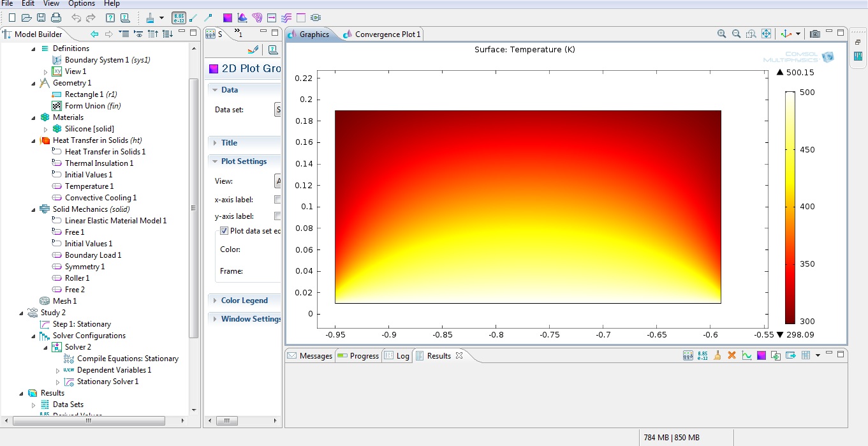This screenshot has height=446, width=868.
Task: Enable the y-axis label checkbox
Action: (277, 216)
